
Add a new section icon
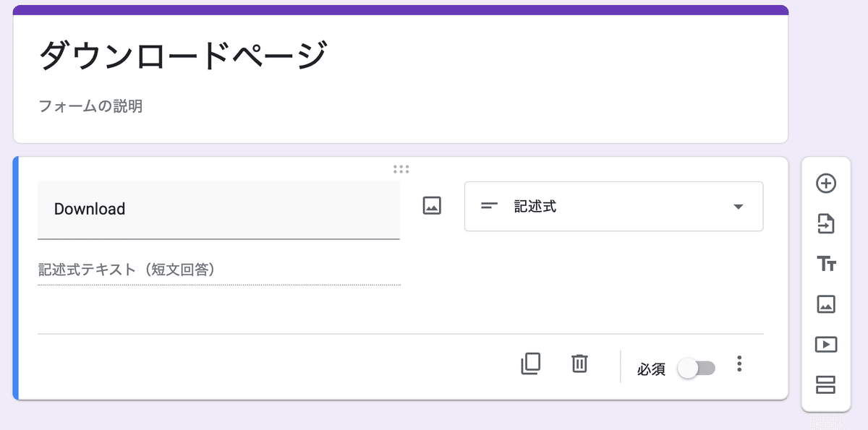click(x=826, y=384)
